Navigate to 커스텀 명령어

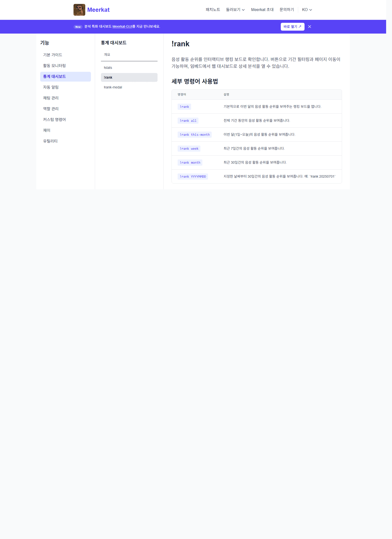(x=54, y=120)
